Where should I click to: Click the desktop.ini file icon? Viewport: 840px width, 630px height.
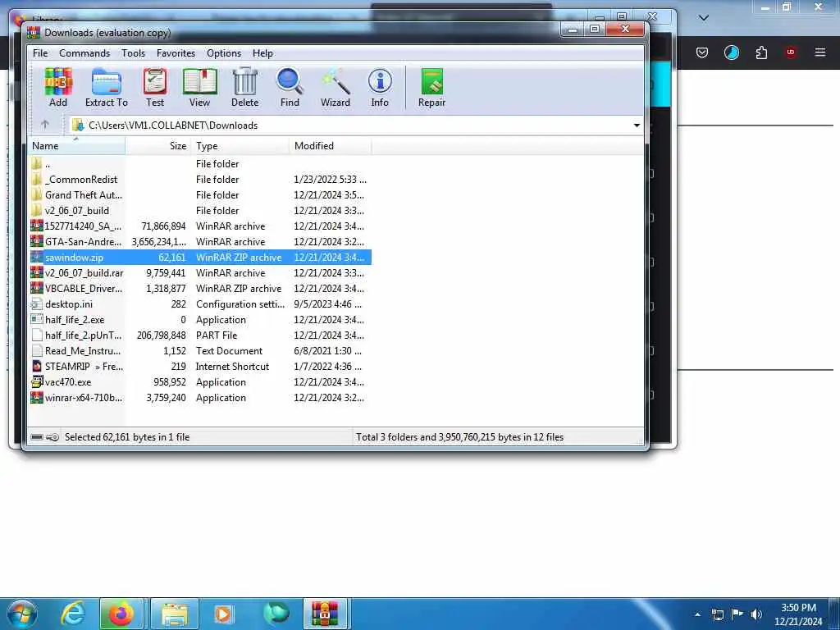point(37,304)
